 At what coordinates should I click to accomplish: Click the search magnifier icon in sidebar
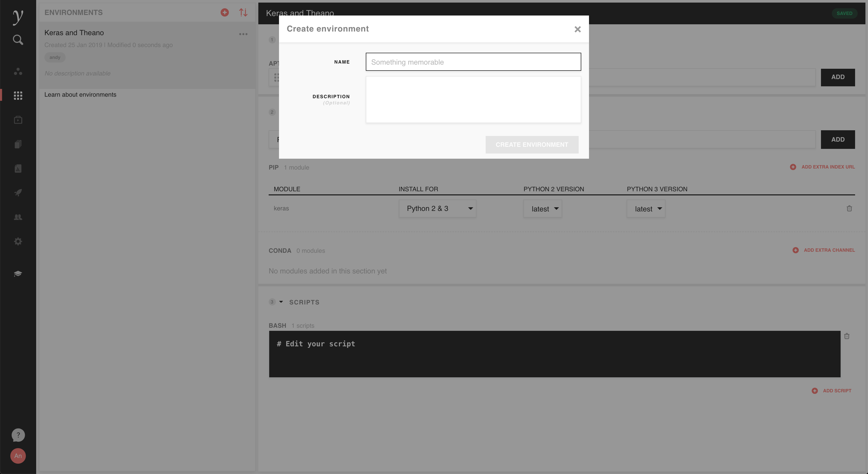(x=18, y=40)
